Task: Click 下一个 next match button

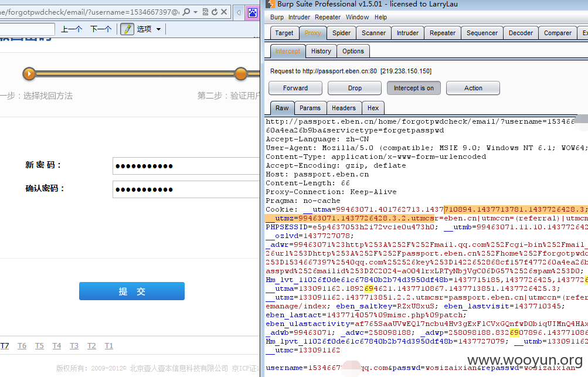Action: click(x=101, y=29)
